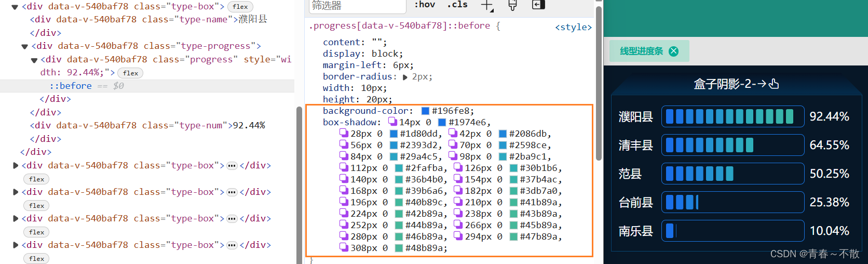Click the 盒子阴影-2 panel title
The width and height of the screenshot is (868, 264).
tap(736, 84)
